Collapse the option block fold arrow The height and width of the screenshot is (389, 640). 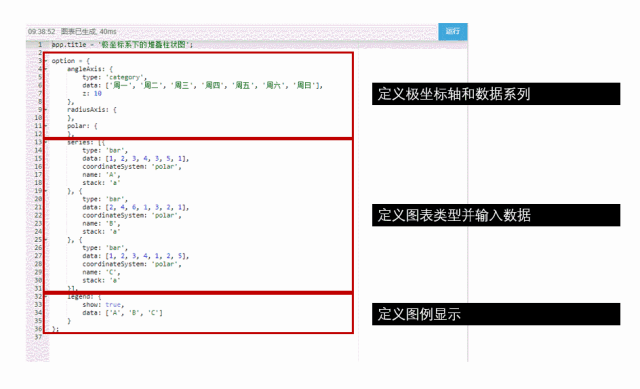(46, 61)
